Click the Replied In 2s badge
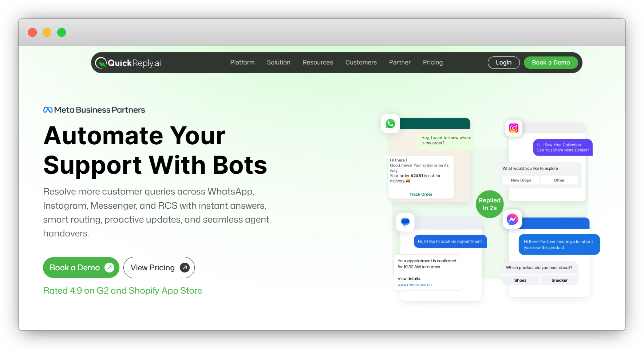Viewport: 644px width, 349px height. [490, 204]
